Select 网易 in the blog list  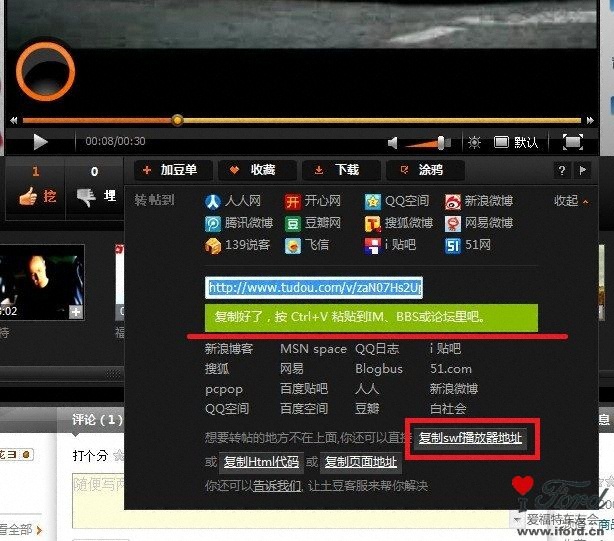click(292, 369)
